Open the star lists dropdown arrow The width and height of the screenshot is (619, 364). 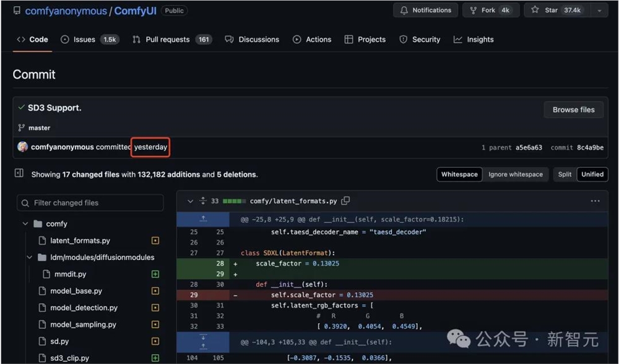[x=599, y=11]
